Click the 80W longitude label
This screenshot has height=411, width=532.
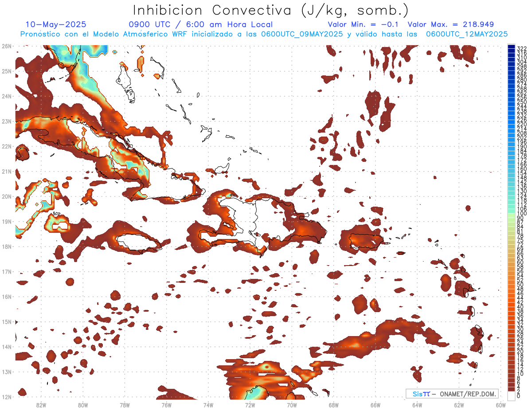click(83, 405)
